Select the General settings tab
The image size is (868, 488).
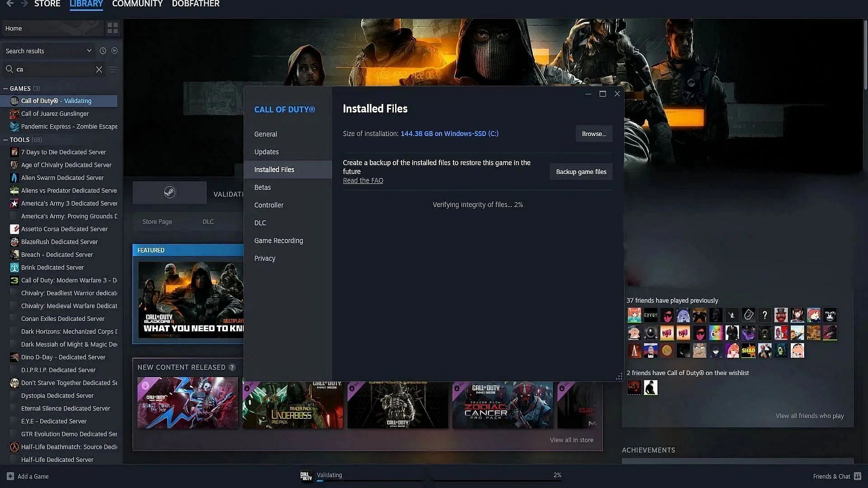265,133
